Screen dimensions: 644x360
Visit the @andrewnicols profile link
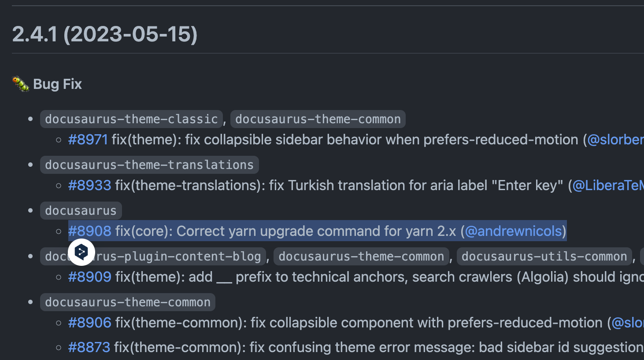513,231
